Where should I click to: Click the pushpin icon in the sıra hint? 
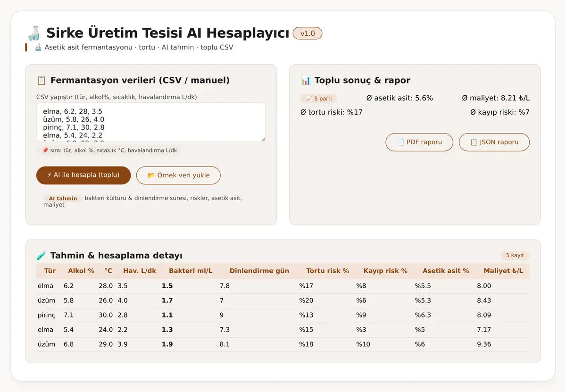45,150
